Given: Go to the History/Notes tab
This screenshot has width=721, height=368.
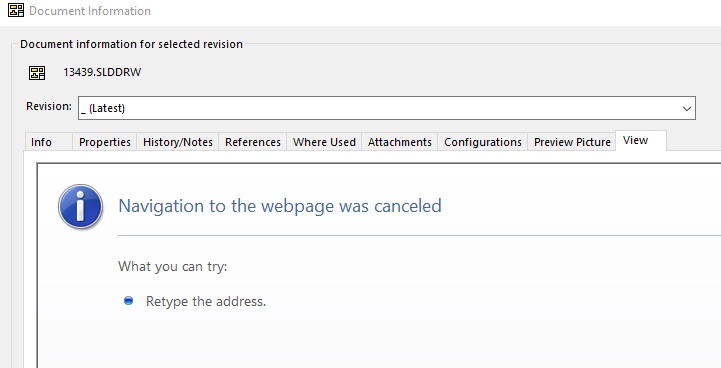Looking at the screenshot, I should coord(177,142).
